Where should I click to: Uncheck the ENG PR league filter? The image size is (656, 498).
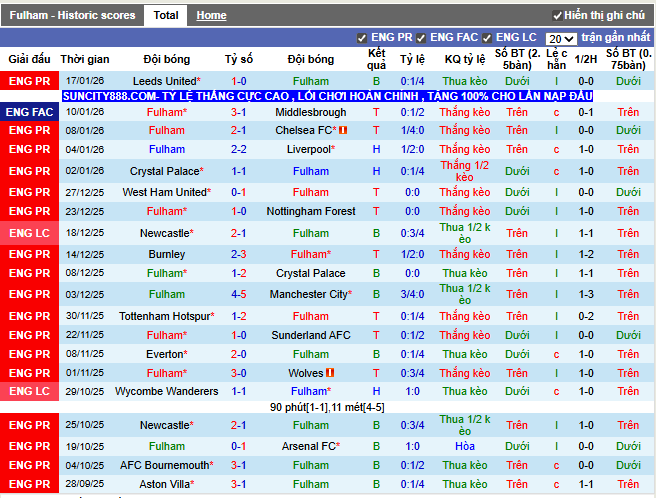point(362,38)
